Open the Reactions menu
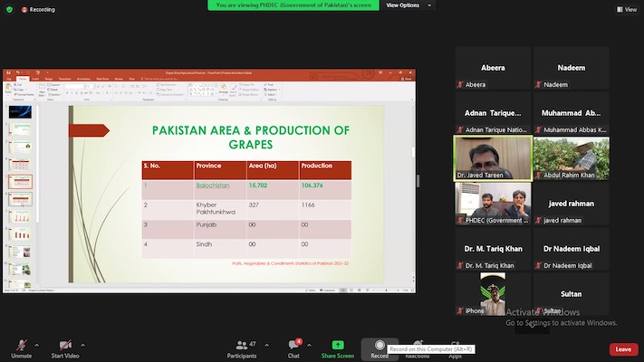This screenshot has width=644, height=362. click(418, 348)
